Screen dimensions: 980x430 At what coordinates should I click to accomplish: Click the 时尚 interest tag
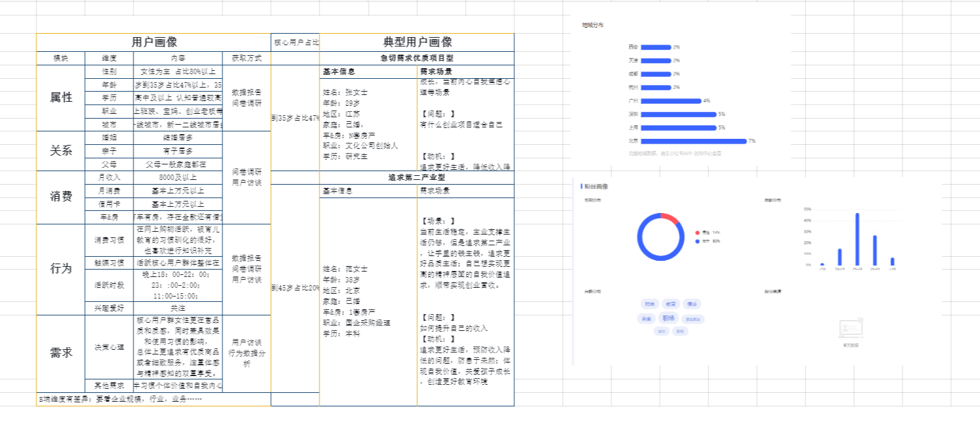click(x=649, y=304)
